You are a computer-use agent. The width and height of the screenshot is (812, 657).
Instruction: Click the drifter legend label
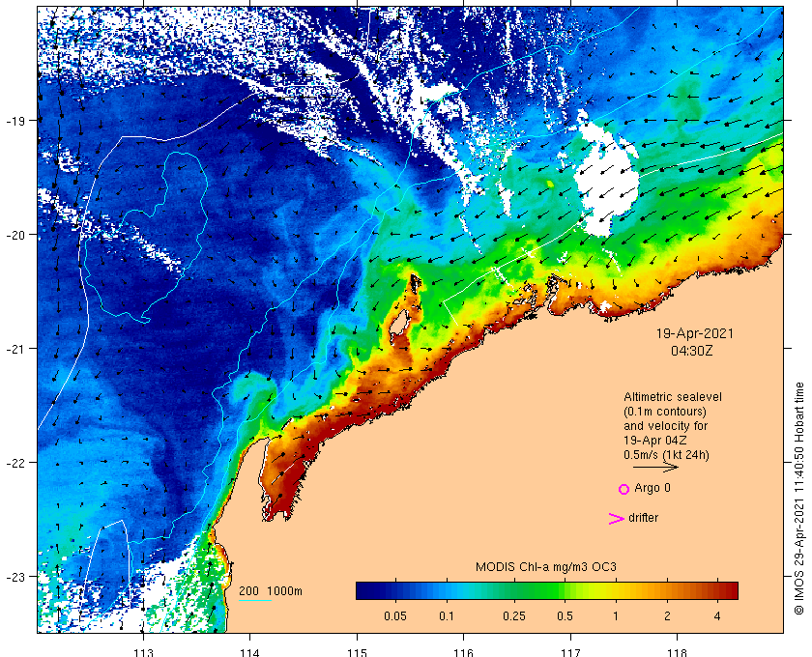click(x=643, y=518)
